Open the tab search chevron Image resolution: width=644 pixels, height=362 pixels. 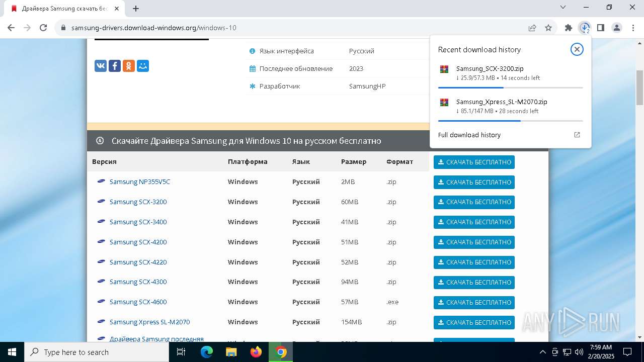(563, 8)
